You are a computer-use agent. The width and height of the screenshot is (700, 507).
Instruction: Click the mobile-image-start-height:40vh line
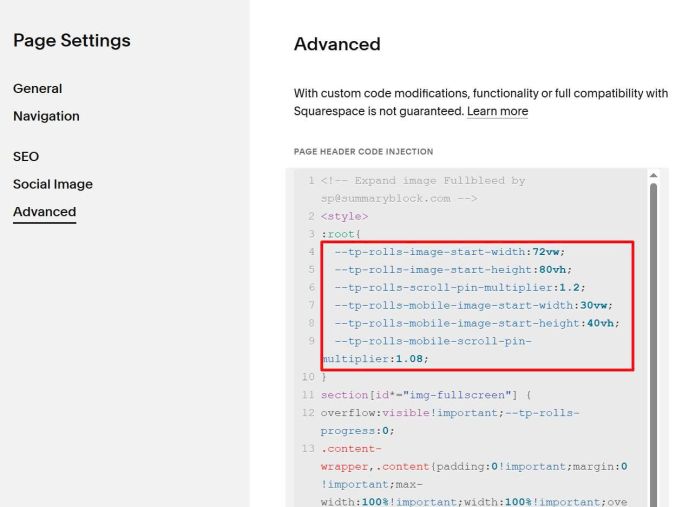point(477,323)
